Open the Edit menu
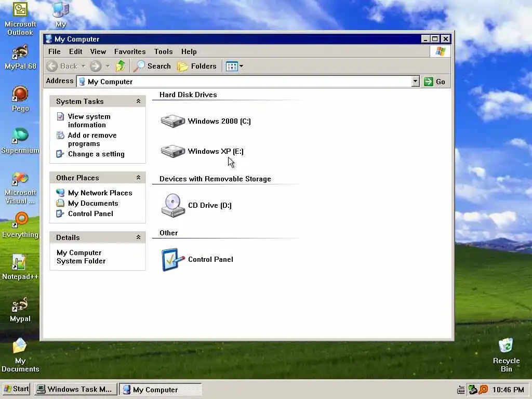Screen dimensions: 532x399 (75, 51)
